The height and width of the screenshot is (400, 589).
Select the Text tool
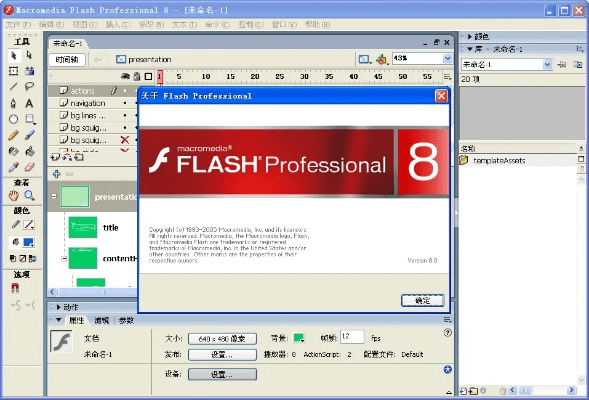click(x=29, y=103)
